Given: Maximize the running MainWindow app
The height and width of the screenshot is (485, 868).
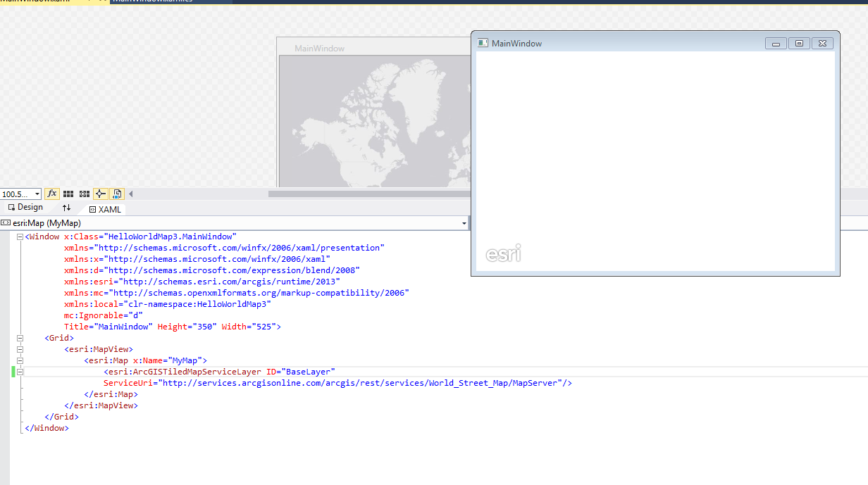Looking at the screenshot, I should click(x=798, y=44).
